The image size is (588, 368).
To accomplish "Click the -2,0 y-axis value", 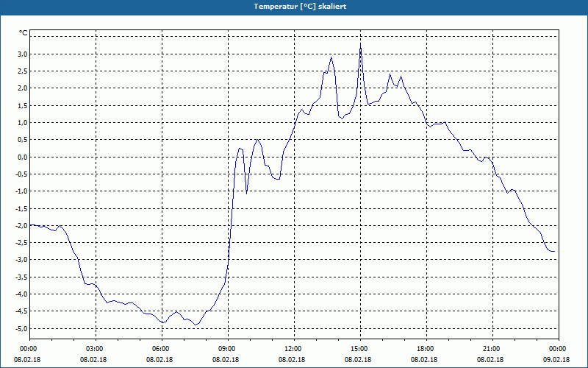I will pos(21,226).
